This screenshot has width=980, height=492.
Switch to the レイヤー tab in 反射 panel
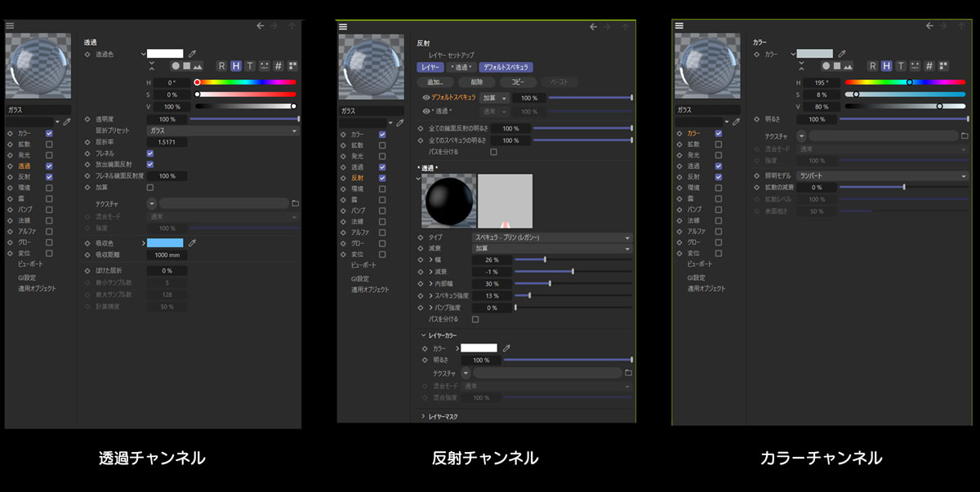[x=430, y=67]
